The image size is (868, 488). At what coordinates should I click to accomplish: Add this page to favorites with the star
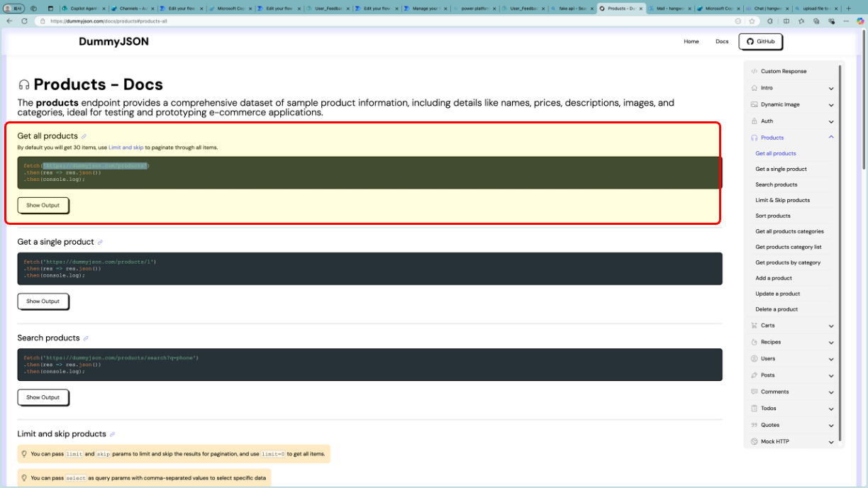(x=752, y=21)
